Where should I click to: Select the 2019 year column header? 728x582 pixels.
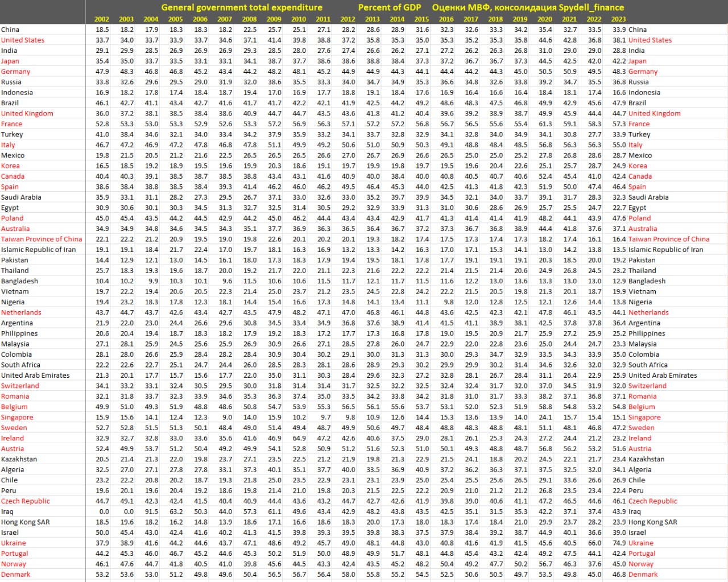520,19
